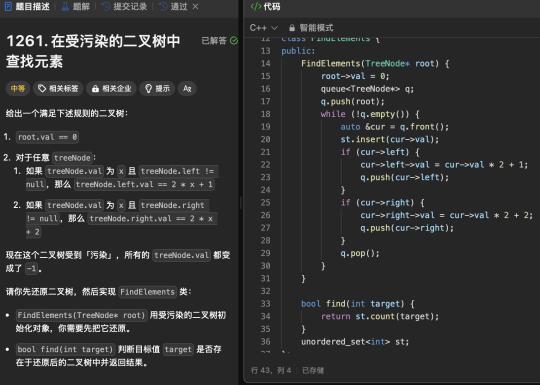Click code line 36 unordered_set<int> st;
Image resolution: width=540 pixels, height=385 pixels.
click(355, 342)
